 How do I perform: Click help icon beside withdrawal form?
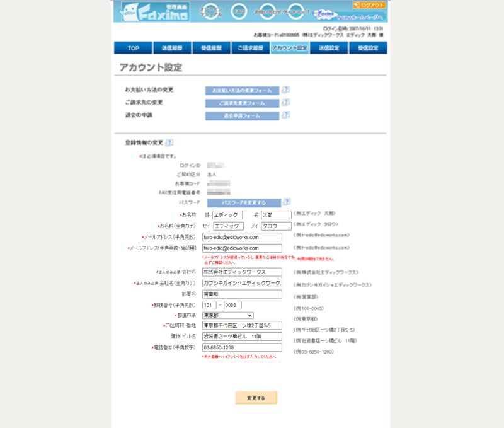[x=286, y=115]
